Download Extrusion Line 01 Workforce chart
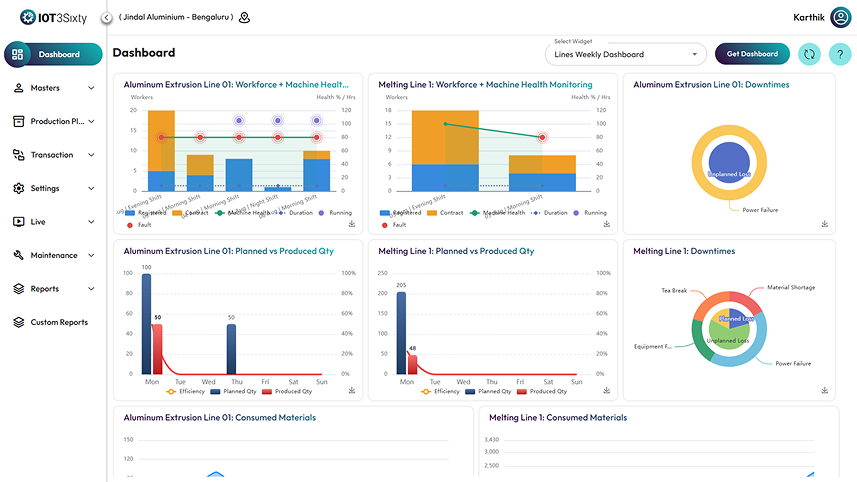857x482 pixels. pos(352,224)
